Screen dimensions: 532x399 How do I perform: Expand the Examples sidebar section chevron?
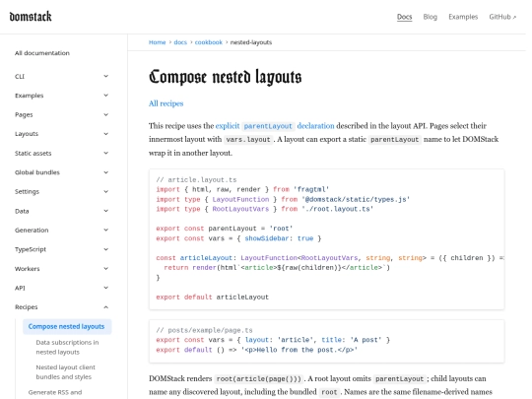click(105, 96)
